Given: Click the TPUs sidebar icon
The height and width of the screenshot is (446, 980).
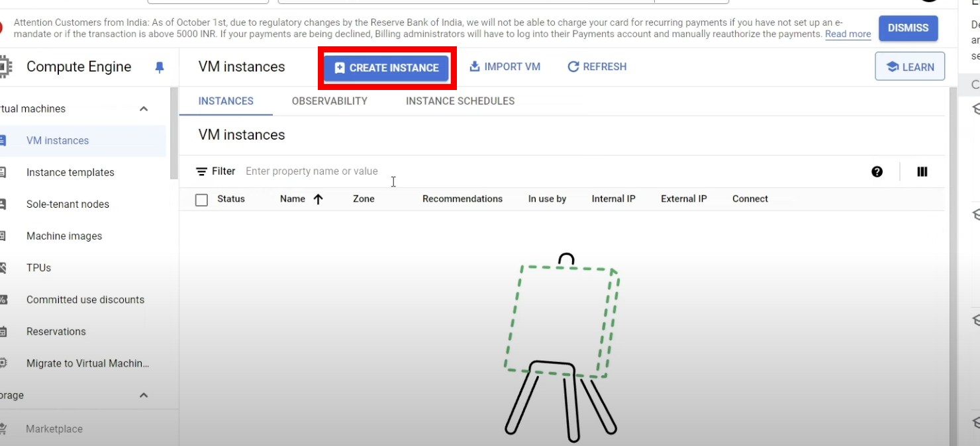Looking at the screenshot, I should [x=3, y=268].
